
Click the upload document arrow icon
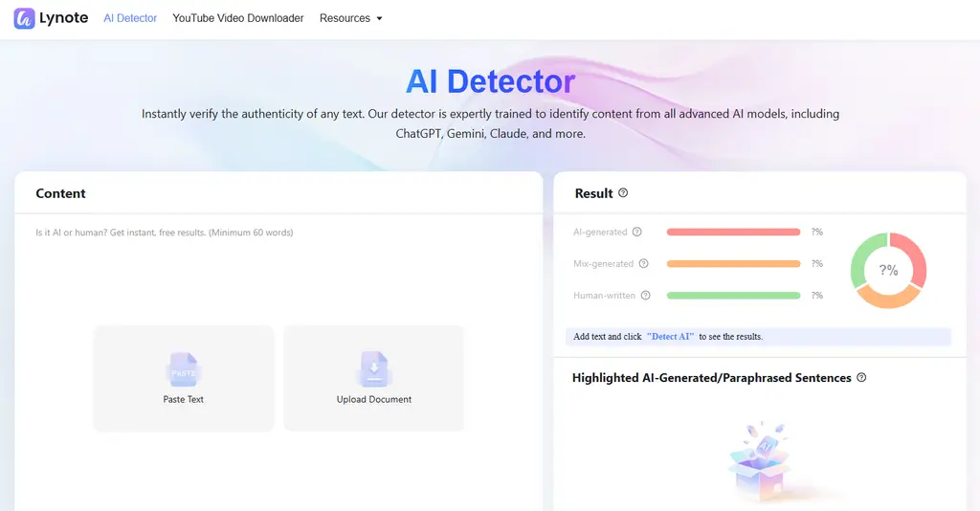coord(374,369)
